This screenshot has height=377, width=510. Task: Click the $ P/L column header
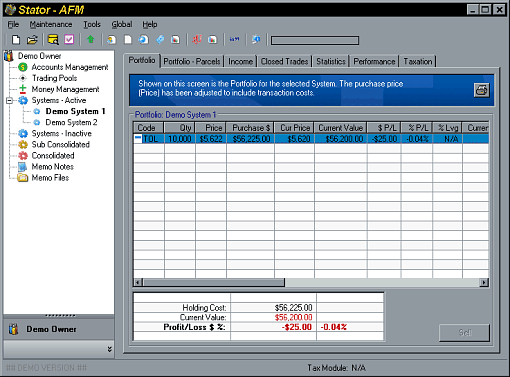click(x=384, y=128)
